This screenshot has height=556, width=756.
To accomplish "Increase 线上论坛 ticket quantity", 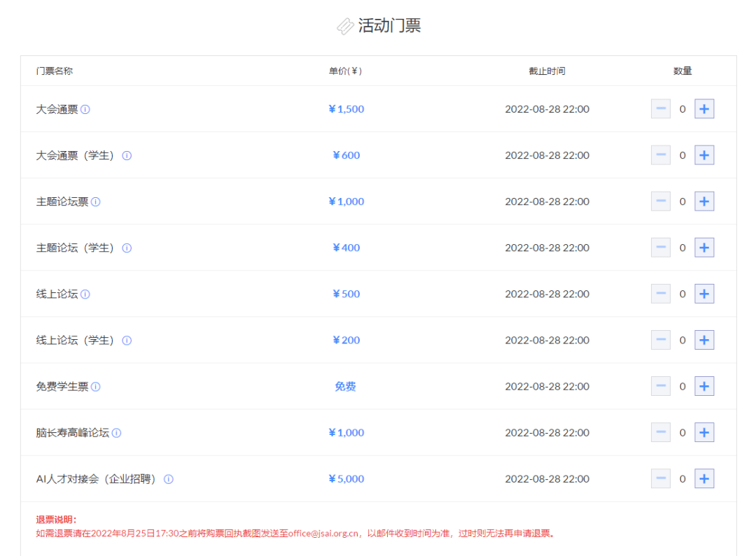I will point(704,294).
